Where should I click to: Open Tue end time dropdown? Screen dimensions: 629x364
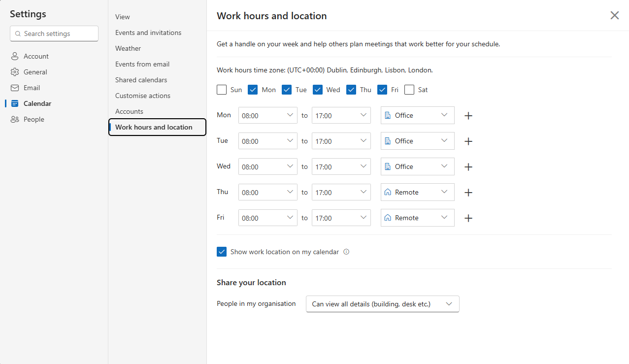point(341,141)
